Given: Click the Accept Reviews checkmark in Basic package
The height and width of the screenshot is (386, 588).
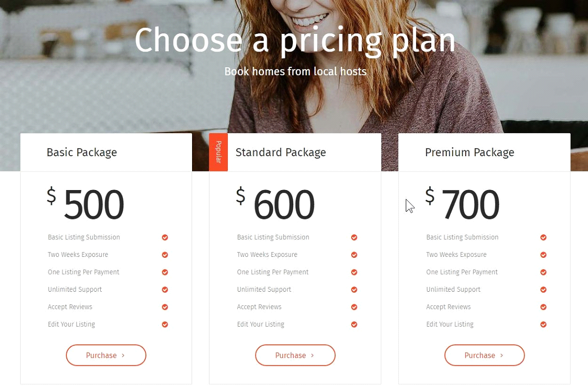Looking at the screenshot, I should (165, 307).
